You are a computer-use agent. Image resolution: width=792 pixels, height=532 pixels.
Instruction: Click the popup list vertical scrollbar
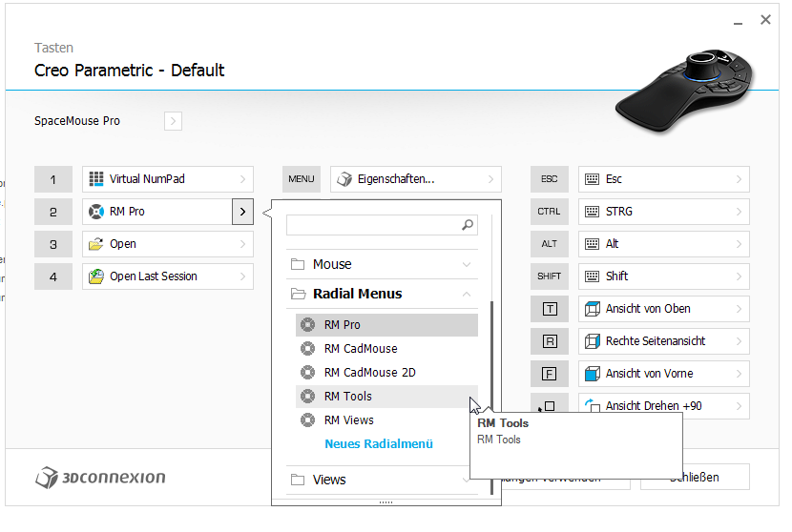(x=491, y=398)
